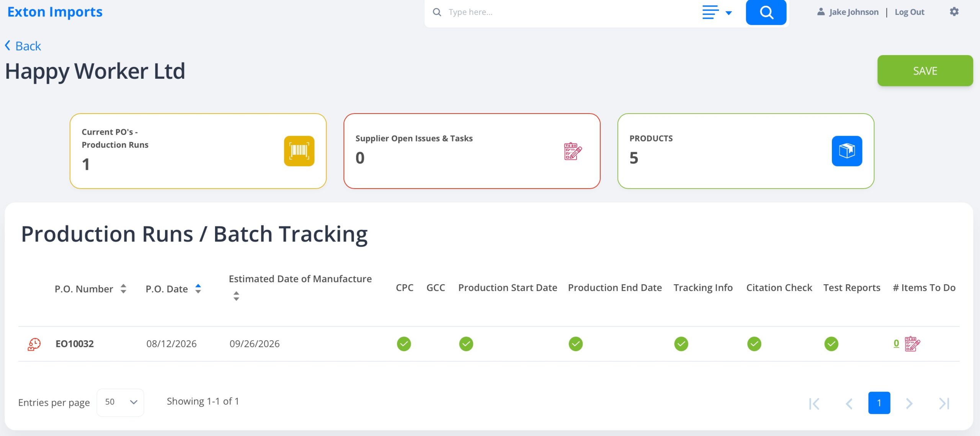Click the Production Start Date column header
The image size is (980, 436).
click(508, 288)
